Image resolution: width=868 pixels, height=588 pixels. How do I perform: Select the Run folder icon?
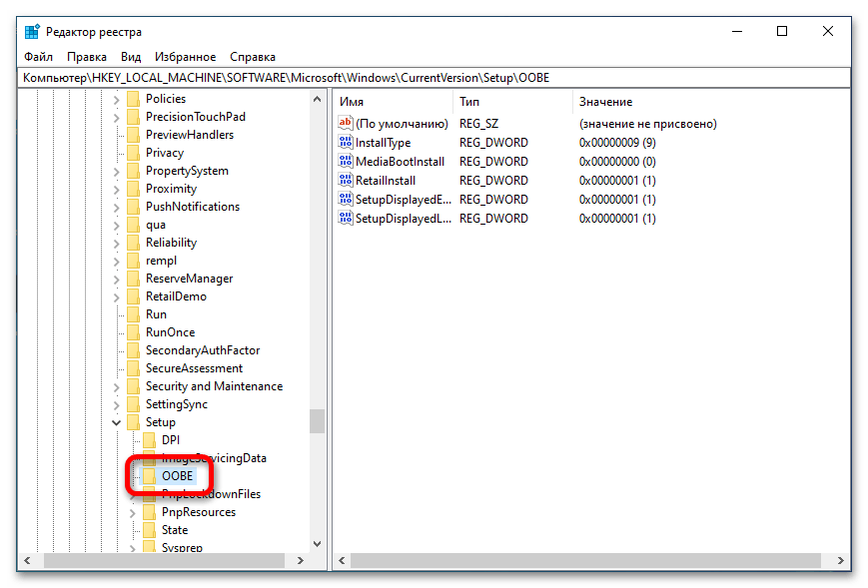click(133, 314)
